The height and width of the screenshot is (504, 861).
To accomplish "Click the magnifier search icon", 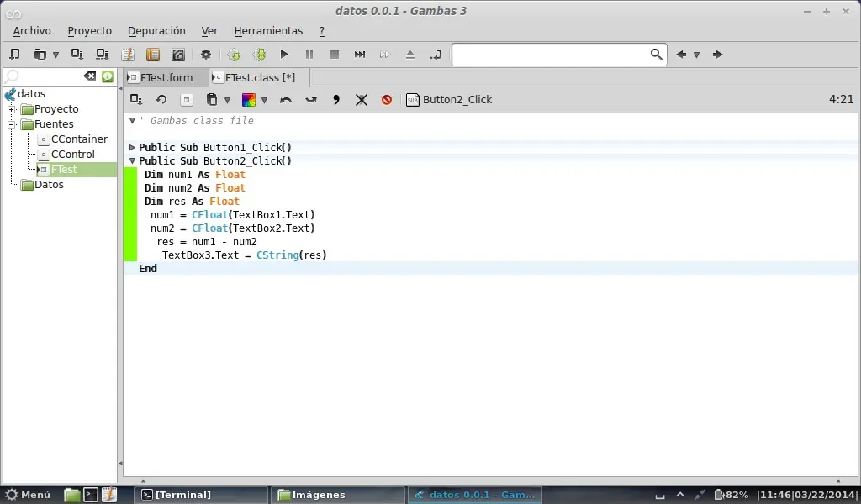I will [x=656, y=55].
